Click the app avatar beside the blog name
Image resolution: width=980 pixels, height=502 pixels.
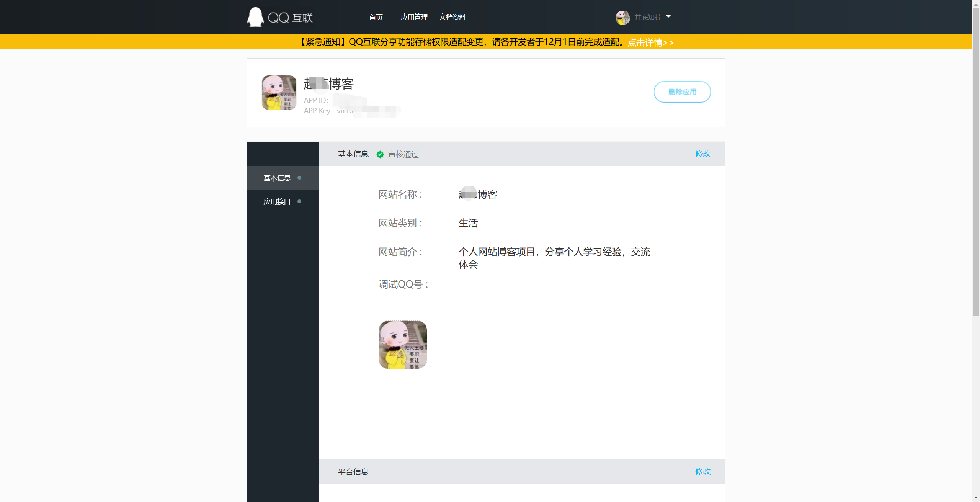[279, 93]
